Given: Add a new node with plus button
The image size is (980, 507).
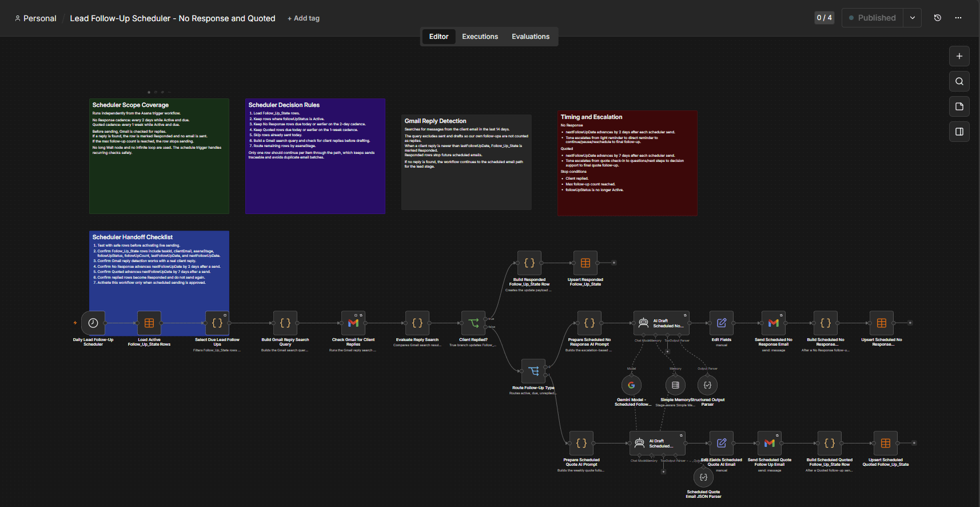Looking at the screenshot, I should pyautogui.click(x=959, y=56).
